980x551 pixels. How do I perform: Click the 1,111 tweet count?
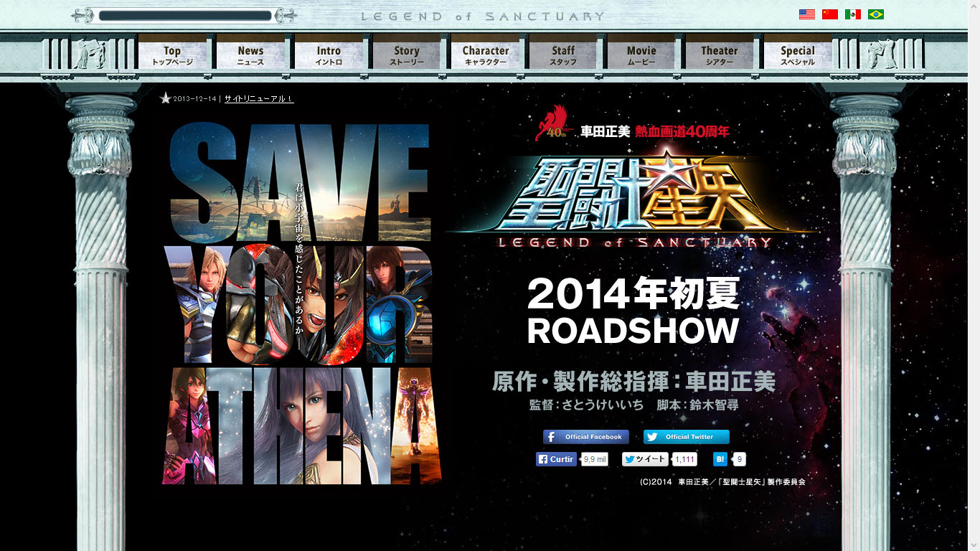[x=685, y=459]
